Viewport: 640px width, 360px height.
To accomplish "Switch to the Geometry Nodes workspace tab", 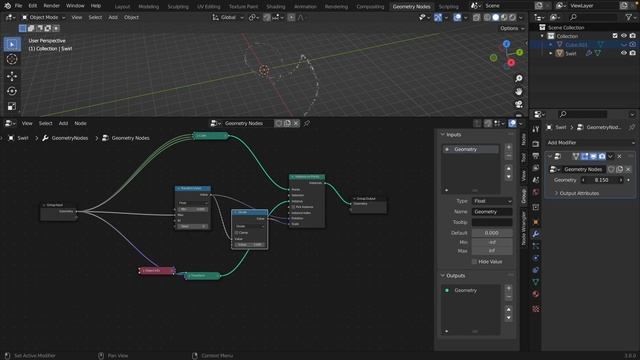I will click(411, 7).
